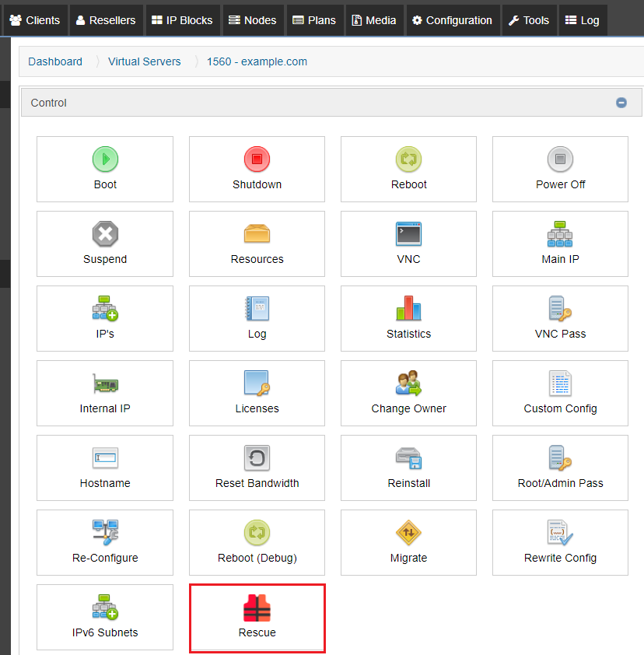Click the Reset Bandwidth icon
The width and height of the screenshot is (644, 655).
pyautogui.click(x=257, y=458)
